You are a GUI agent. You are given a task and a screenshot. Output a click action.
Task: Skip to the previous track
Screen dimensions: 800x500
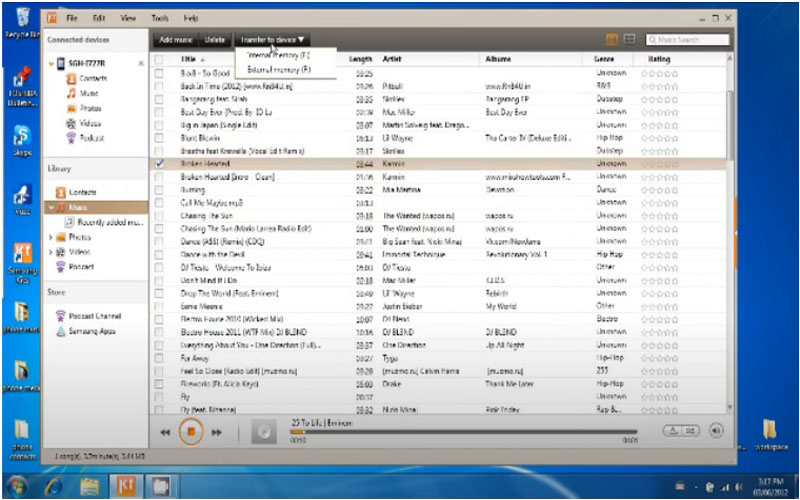165,433
